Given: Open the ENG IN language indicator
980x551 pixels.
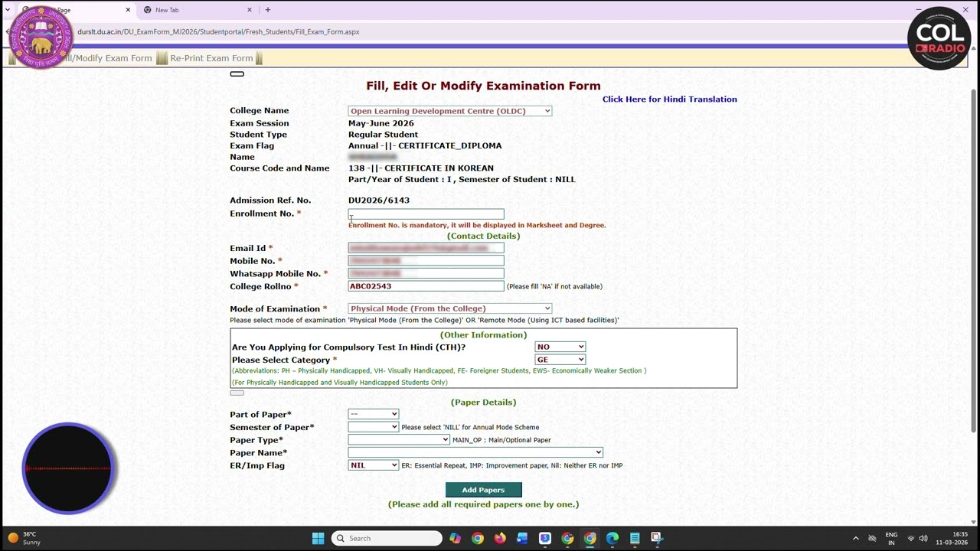Looking at the screenshot, I should [x=891, y=538].
